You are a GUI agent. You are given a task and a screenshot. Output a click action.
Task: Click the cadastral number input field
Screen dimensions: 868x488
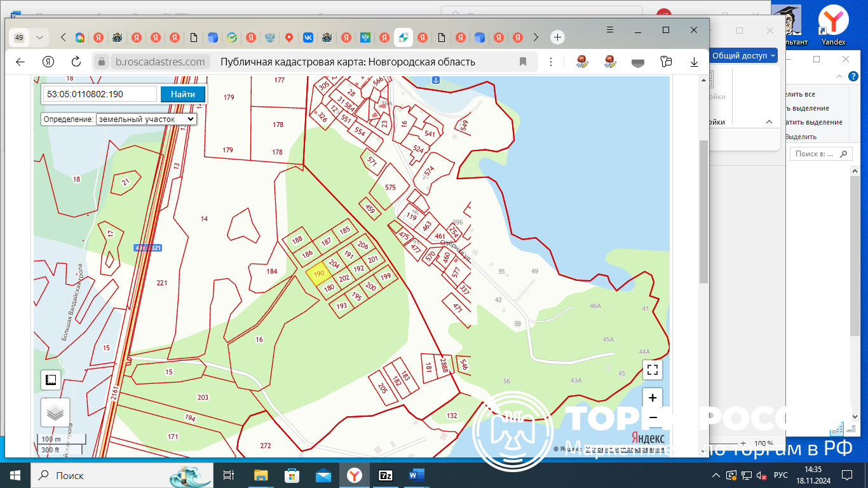[x=100, y=94]
